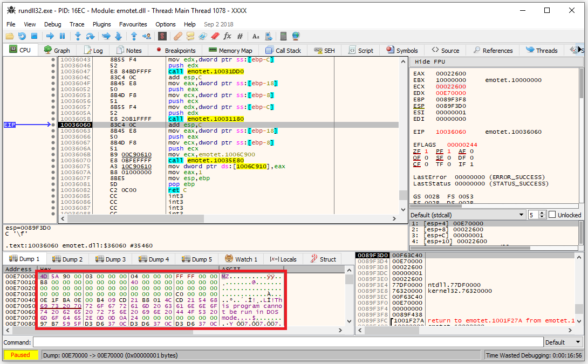Click the Step Into toolbar icon

click(x=78, y=36)
